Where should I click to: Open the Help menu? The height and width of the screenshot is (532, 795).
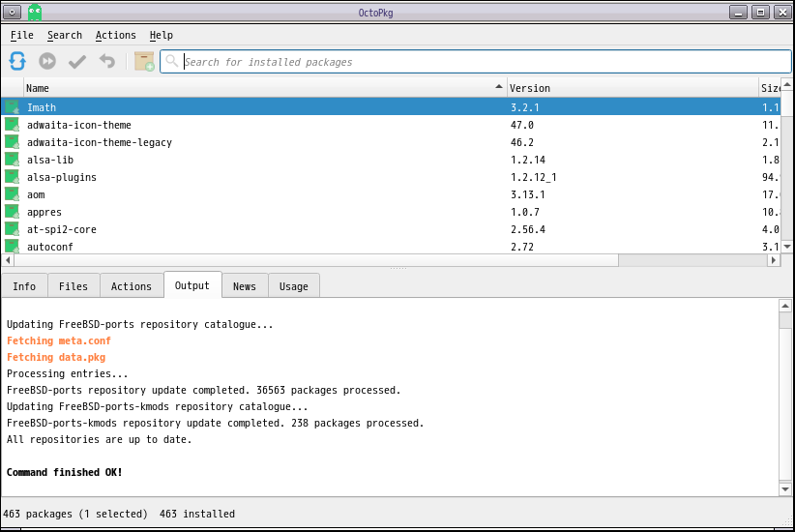[x=161, y=35]
